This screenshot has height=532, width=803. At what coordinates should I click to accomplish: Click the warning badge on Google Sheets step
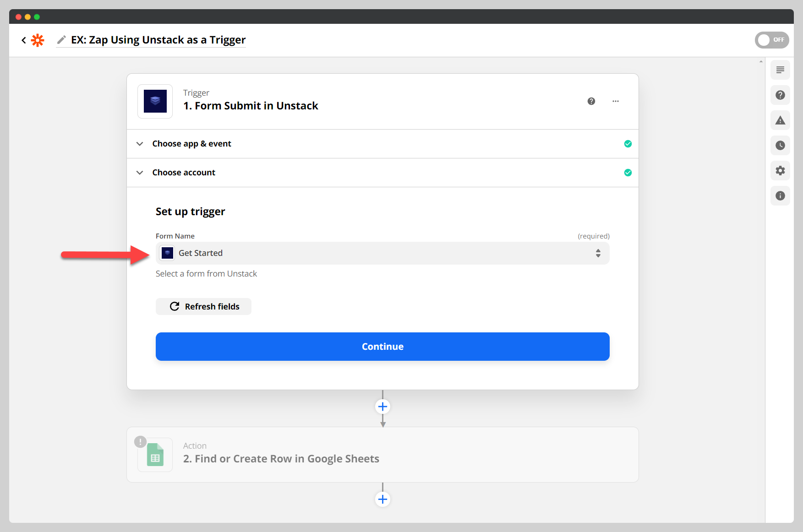(x=140, y=442)
